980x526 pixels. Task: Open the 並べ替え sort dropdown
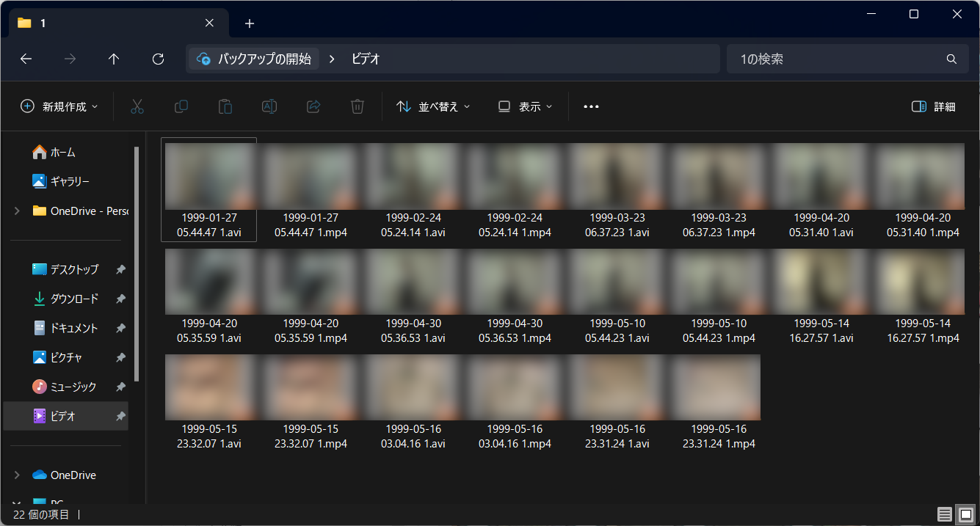[433, 106]
